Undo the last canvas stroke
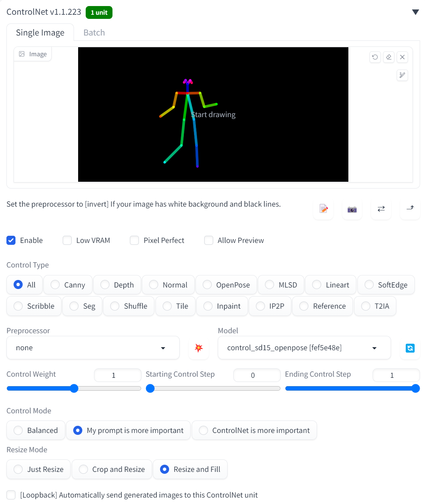 click(x=375, y=57)
